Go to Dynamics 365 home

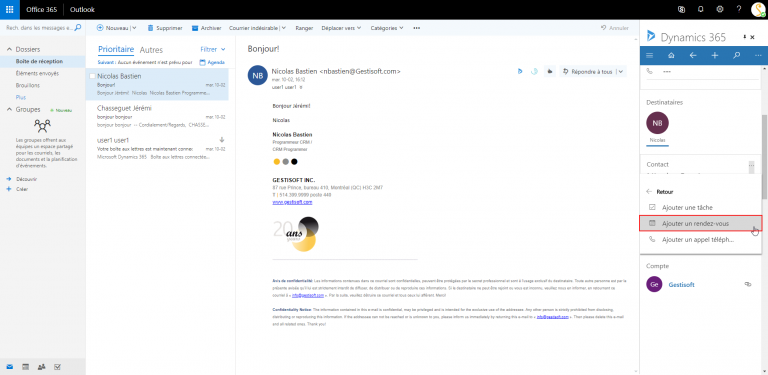pos(671,55)
